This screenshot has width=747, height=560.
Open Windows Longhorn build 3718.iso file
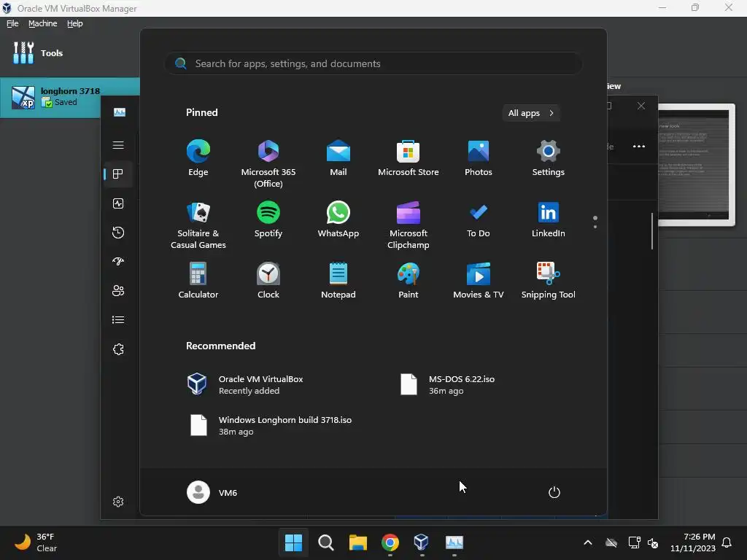[x=270, y=426]
